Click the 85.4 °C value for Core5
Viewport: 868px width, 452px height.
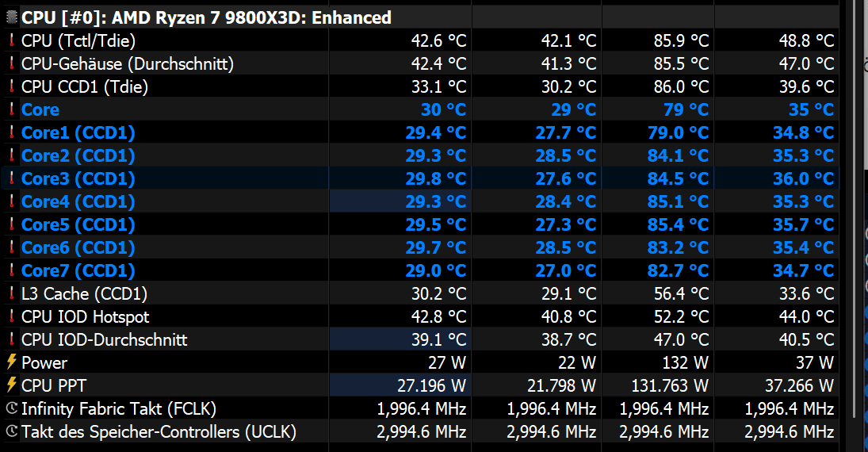[x=678, y=224]
